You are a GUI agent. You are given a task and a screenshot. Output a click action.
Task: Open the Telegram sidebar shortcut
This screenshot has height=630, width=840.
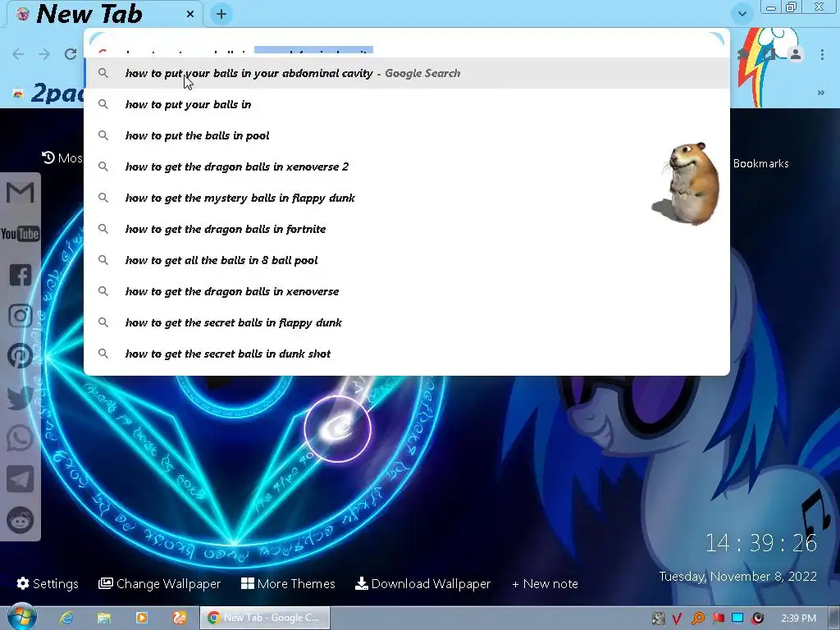point(21,479)
